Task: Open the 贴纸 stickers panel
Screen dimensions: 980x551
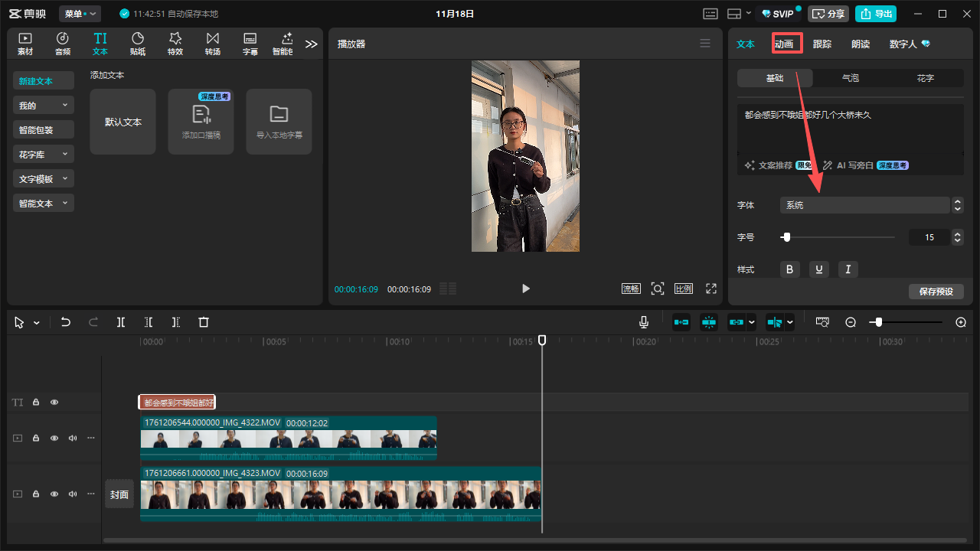Action: click(x=138, y=44)
